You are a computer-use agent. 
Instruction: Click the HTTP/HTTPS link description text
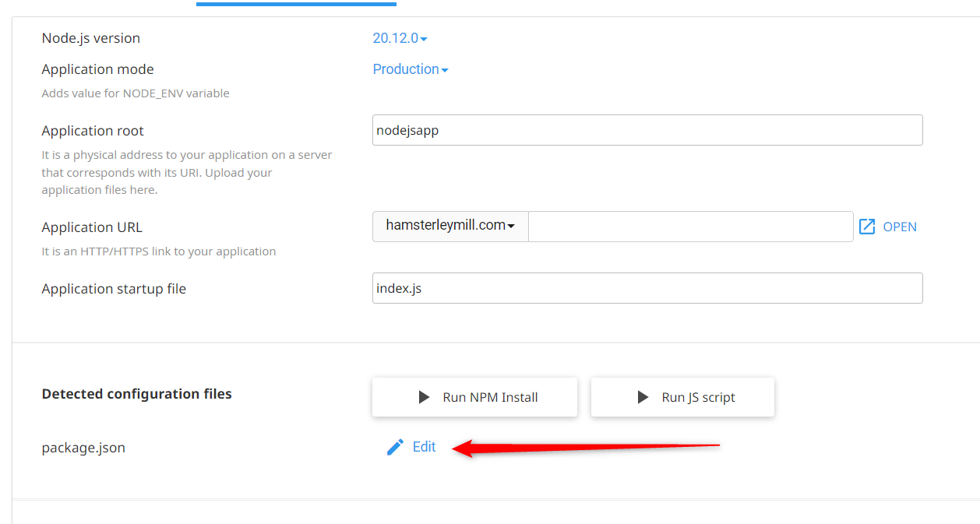click(x=159, y=251)
